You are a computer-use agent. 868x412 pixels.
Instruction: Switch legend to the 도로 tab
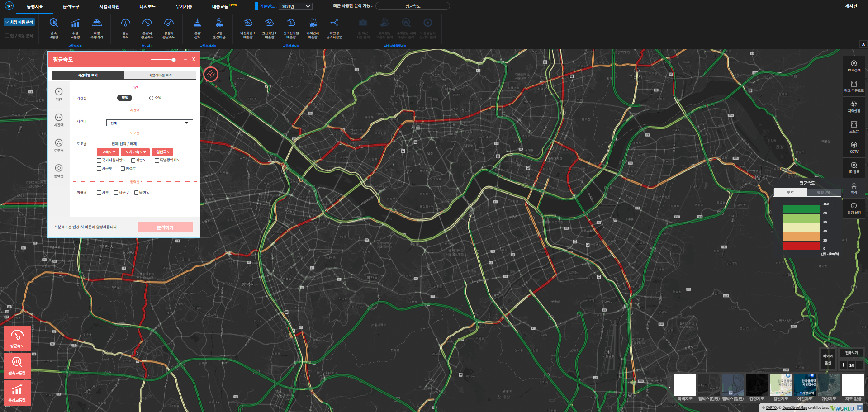(790, 193)
